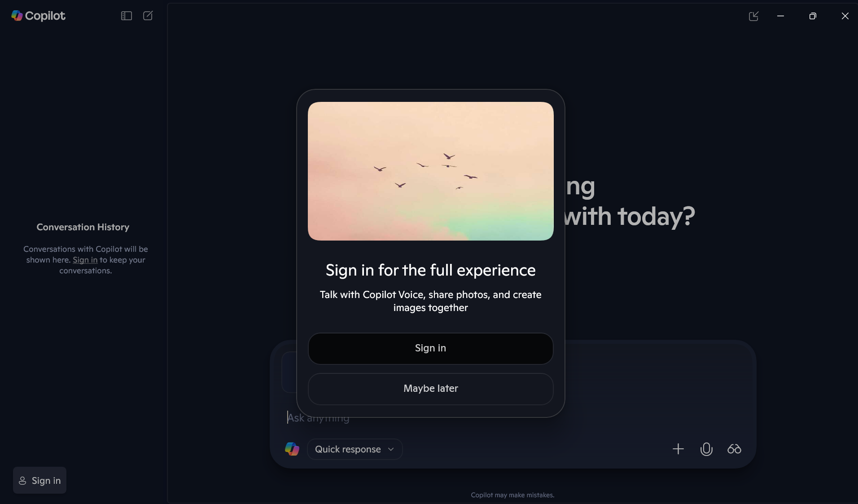Follow the underlined Sign in link in sidebar
This screenshot has width=858, height=504.
click(x=85, y=260)
